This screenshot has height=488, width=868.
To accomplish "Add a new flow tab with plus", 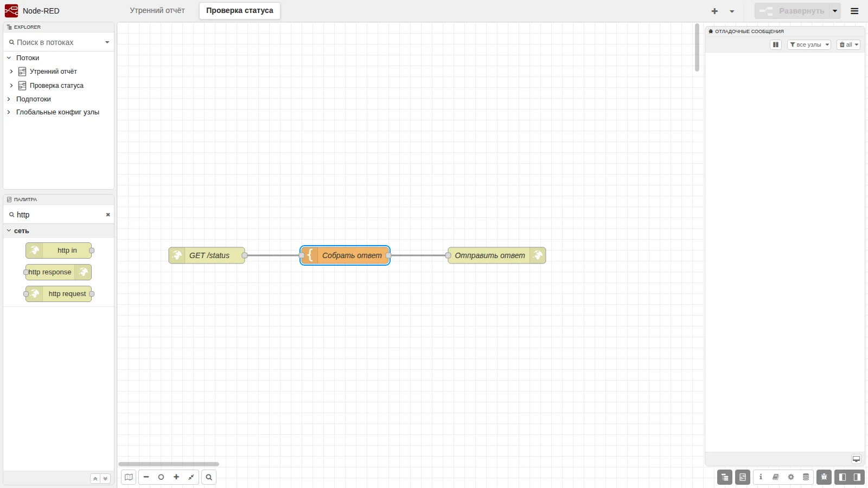I will tap(714, 11).
